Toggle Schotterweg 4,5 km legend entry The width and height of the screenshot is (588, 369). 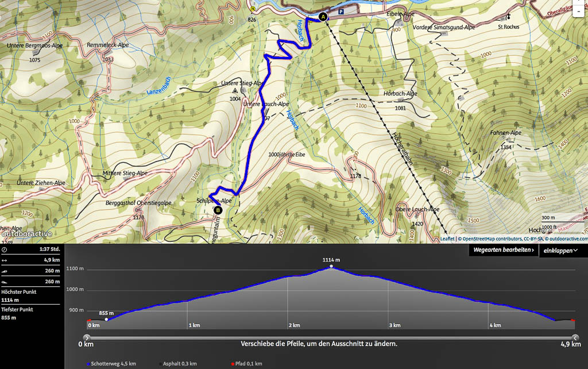click(x=111, y=363)
